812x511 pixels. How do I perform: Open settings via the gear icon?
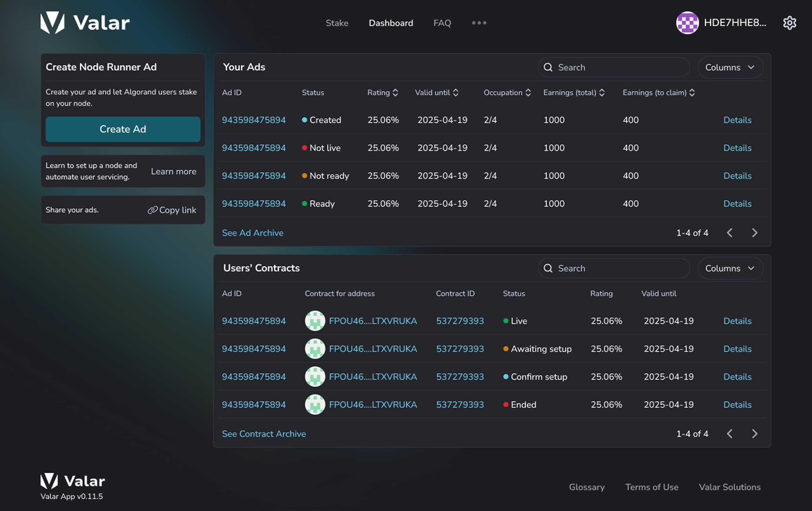point(789,23)
